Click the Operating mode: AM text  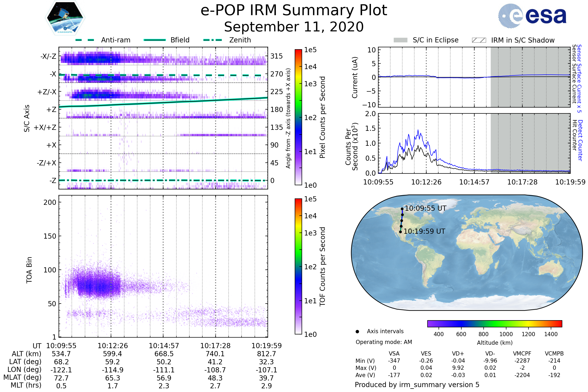coord(384,342)
